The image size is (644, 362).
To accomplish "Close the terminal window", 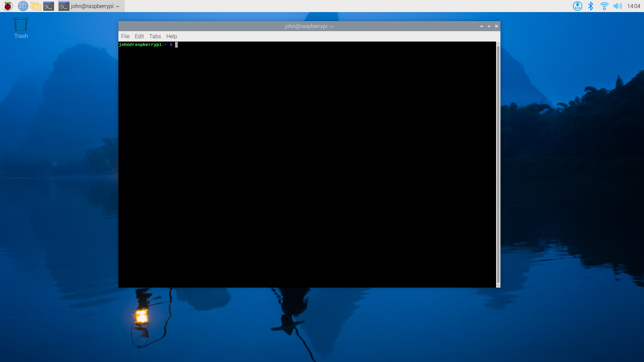I will (496, 26).
